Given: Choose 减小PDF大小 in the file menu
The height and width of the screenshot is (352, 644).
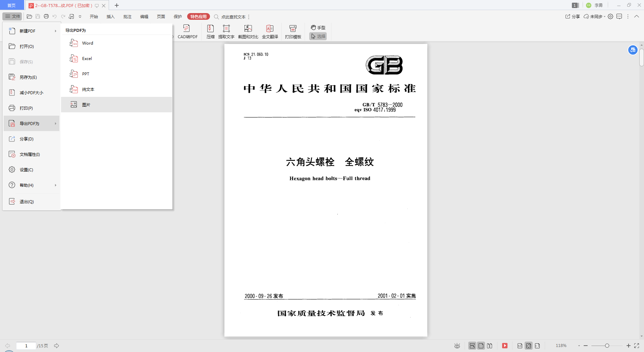Looking at the screenshot, I should coord(32,93).
